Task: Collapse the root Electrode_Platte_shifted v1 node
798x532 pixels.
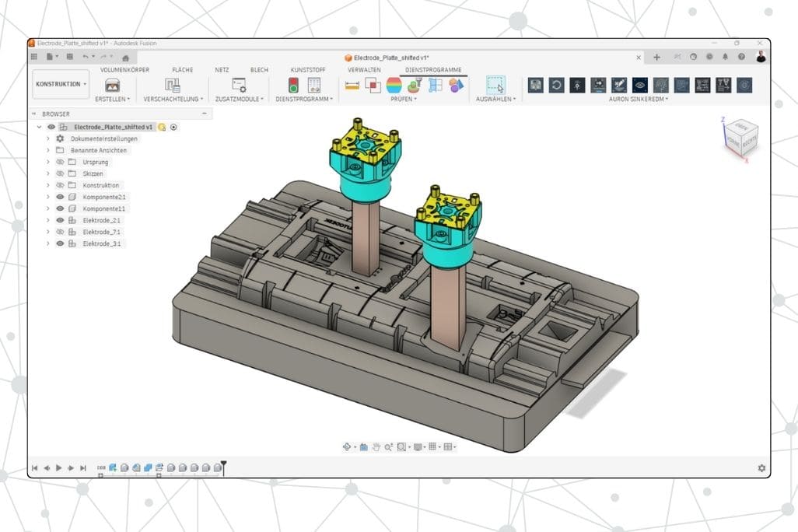Action: click(x=39, y=128)
